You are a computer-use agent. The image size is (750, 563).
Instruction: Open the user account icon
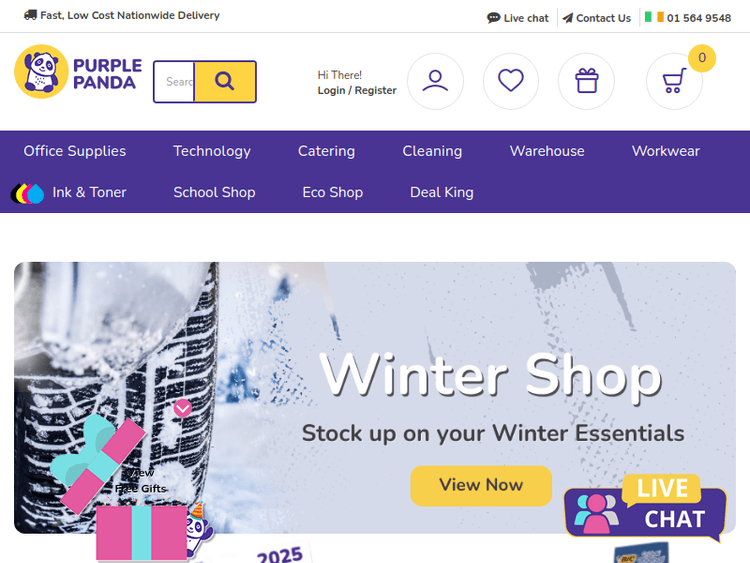[435, 81]
